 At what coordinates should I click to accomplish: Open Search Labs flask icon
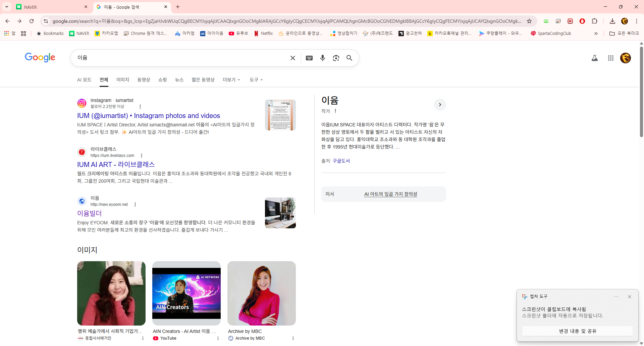tap(595, 58)
